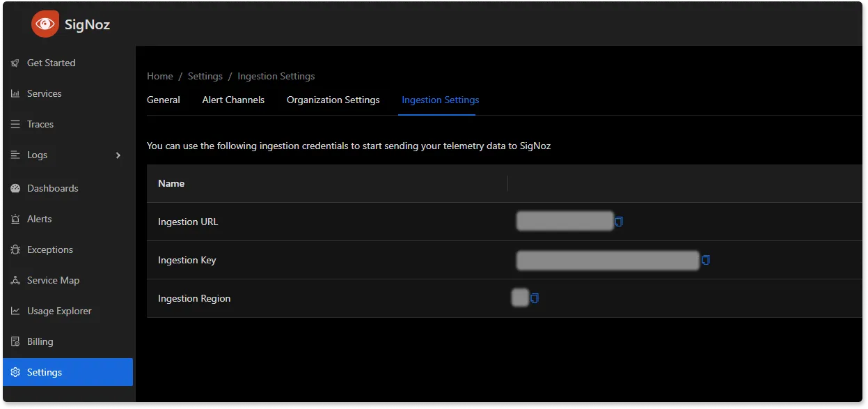Screen dimensions: 868x409
Task: Click the Service Map nodes icon
Action: point(15,281)
